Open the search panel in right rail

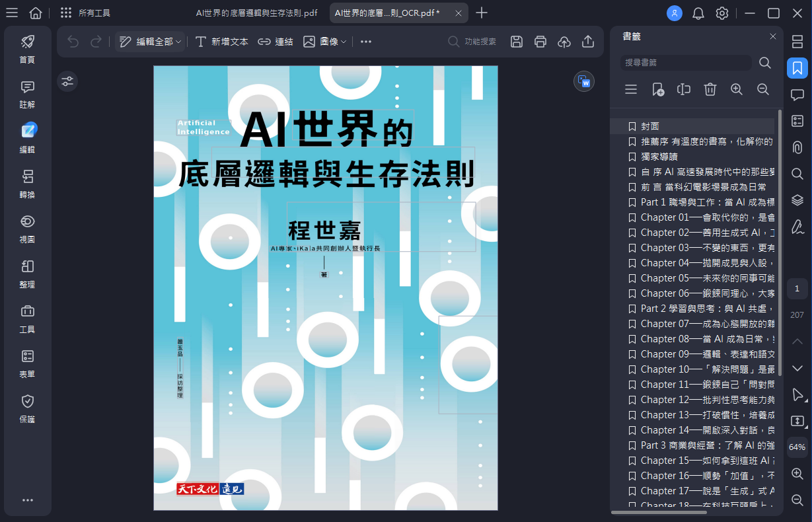pyautogui.click(x=797, y=174)
